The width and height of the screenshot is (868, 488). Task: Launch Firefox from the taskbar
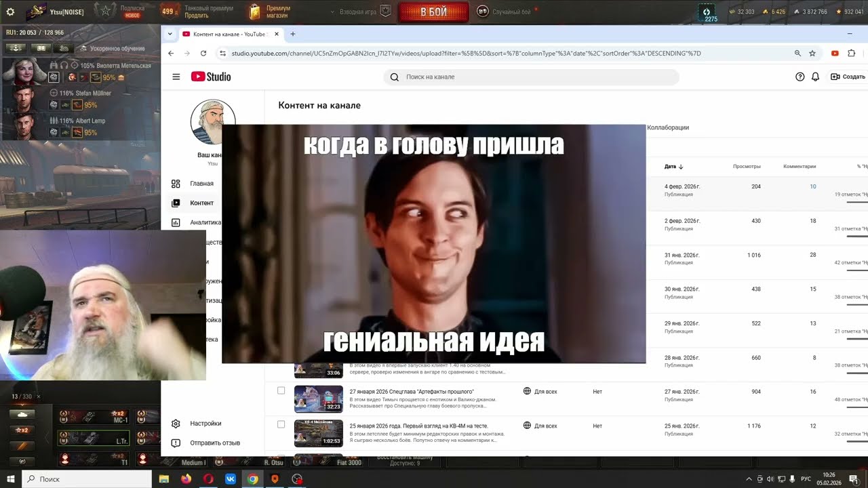click(x=186, y=479)
